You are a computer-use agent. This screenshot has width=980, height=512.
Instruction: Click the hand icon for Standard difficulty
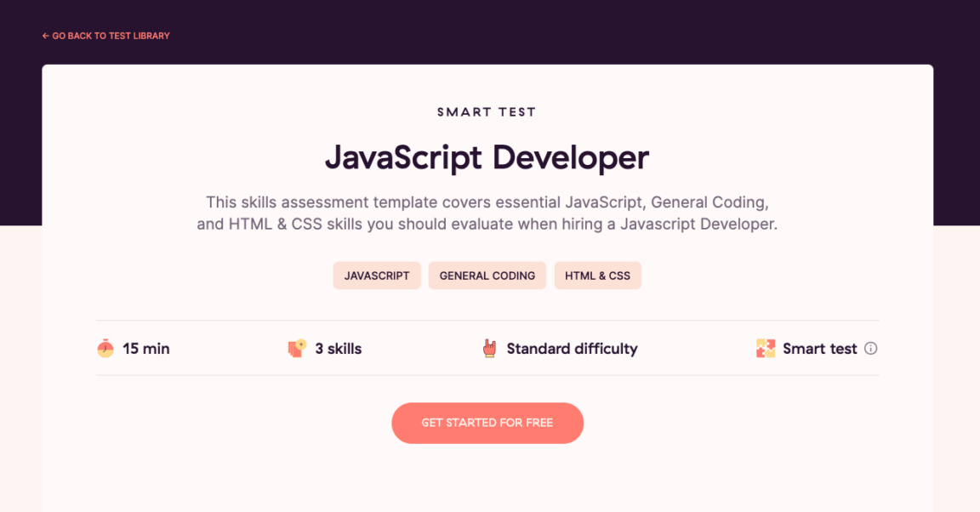[x=489, y=348]
